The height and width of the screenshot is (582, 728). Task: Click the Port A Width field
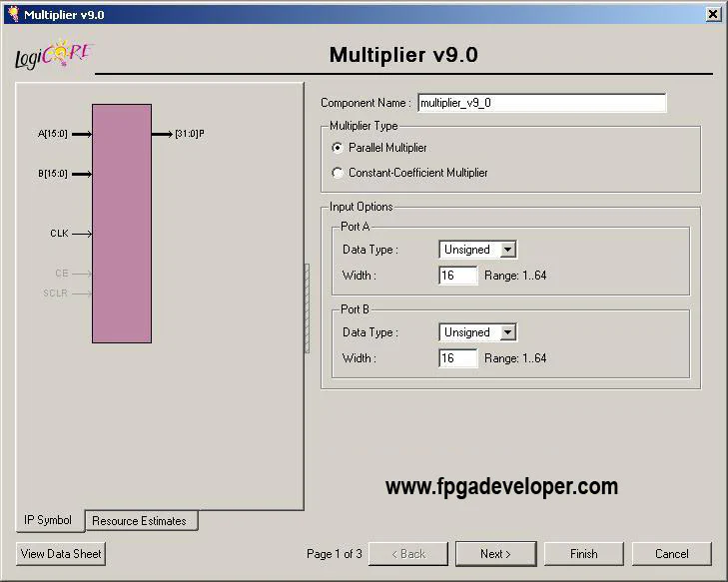click(458, 275)
